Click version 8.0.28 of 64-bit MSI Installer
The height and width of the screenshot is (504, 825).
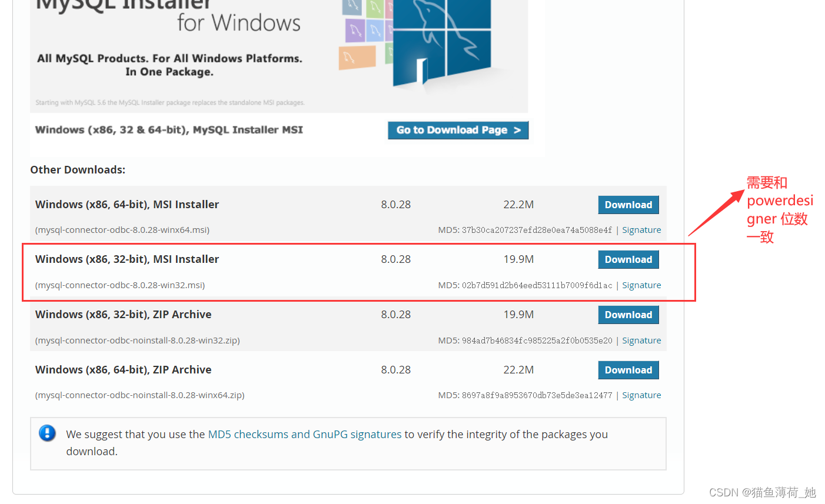tap(396, 205)
